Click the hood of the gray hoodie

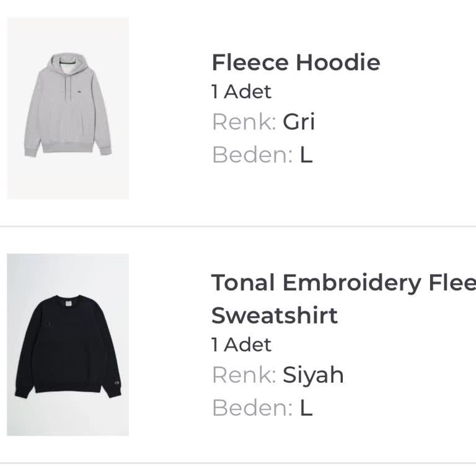[x=69, y=64]
